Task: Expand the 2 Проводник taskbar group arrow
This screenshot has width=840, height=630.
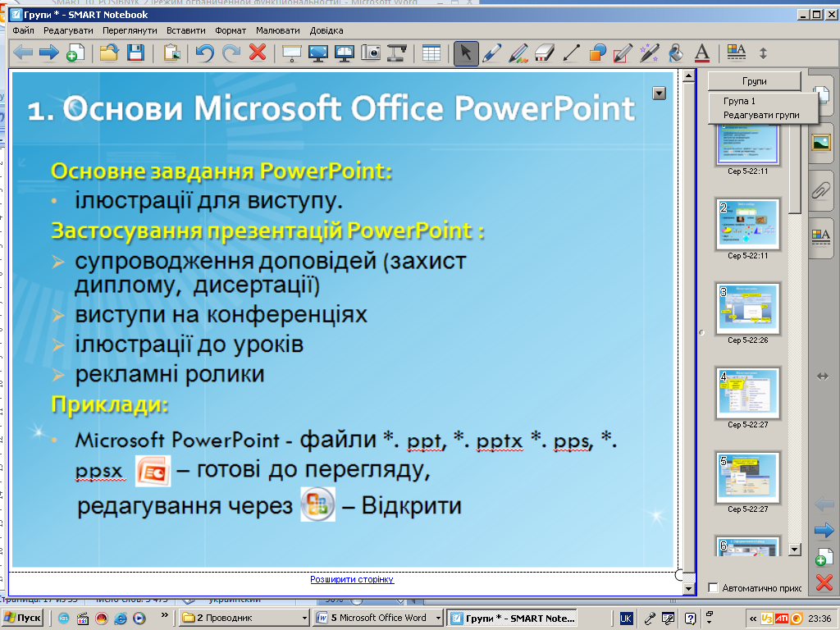Action: click(305, 619)
